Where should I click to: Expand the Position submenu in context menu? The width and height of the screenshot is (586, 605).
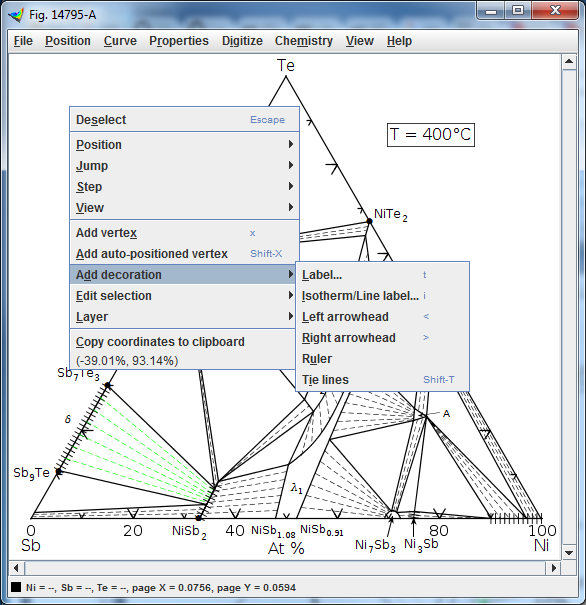184,145
